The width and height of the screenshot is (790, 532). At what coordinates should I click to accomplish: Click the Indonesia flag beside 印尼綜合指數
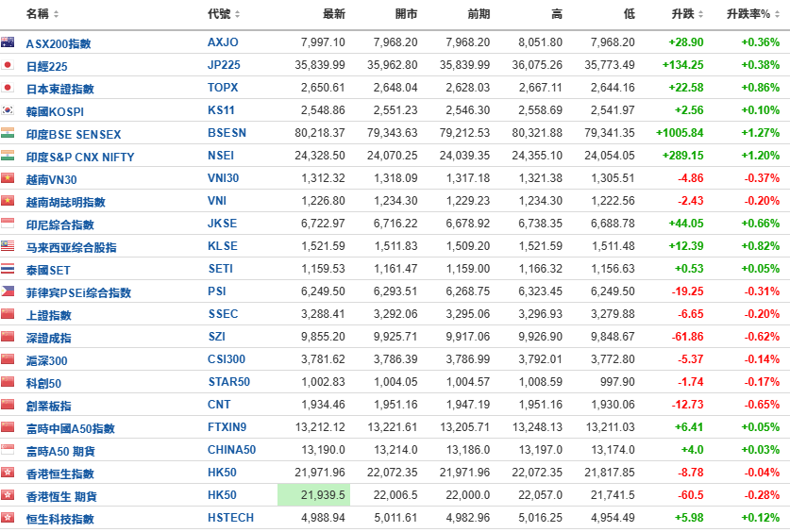[x=8, y=224]
